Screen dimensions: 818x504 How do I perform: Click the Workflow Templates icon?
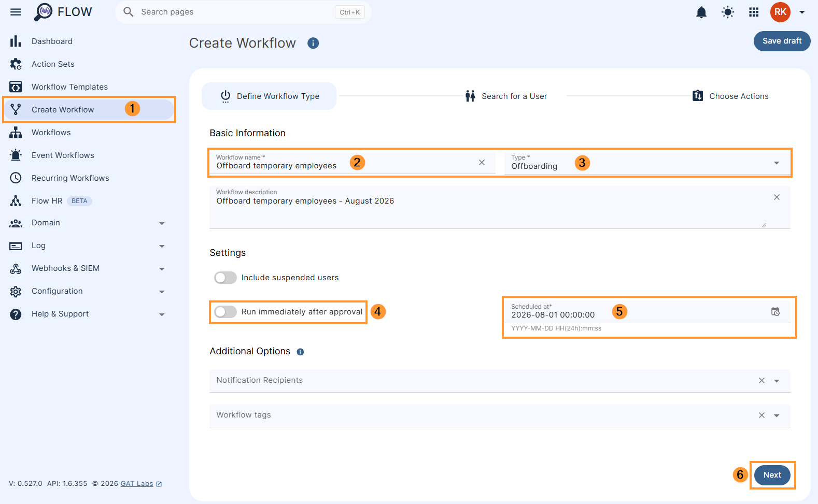coord(16,87)
